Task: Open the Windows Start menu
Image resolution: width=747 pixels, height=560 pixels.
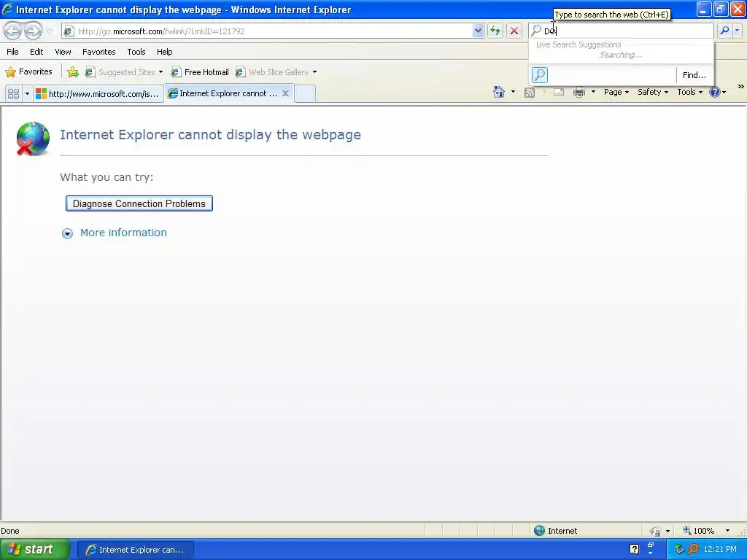Action: point(34,550)
